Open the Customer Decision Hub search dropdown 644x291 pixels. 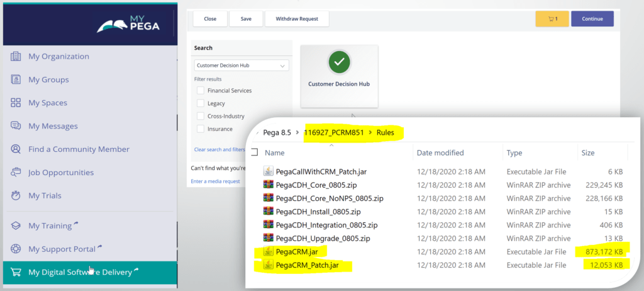tap(241, 66)
